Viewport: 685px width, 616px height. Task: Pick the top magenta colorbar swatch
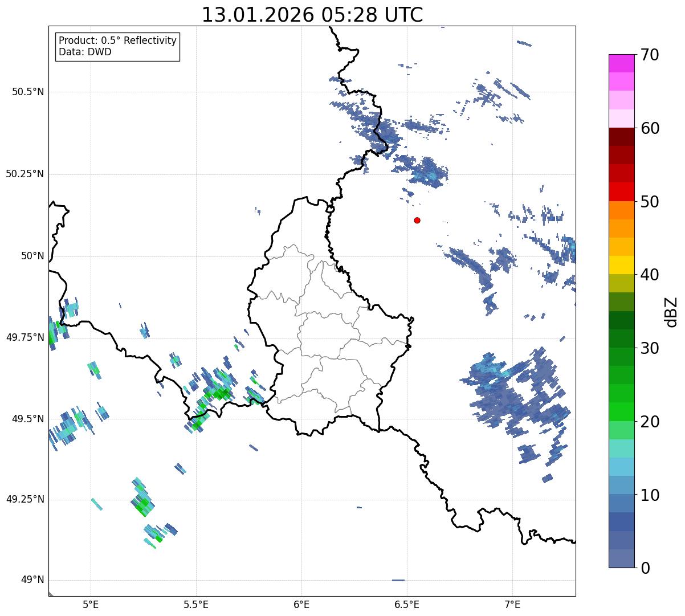(x=621, y=63)
